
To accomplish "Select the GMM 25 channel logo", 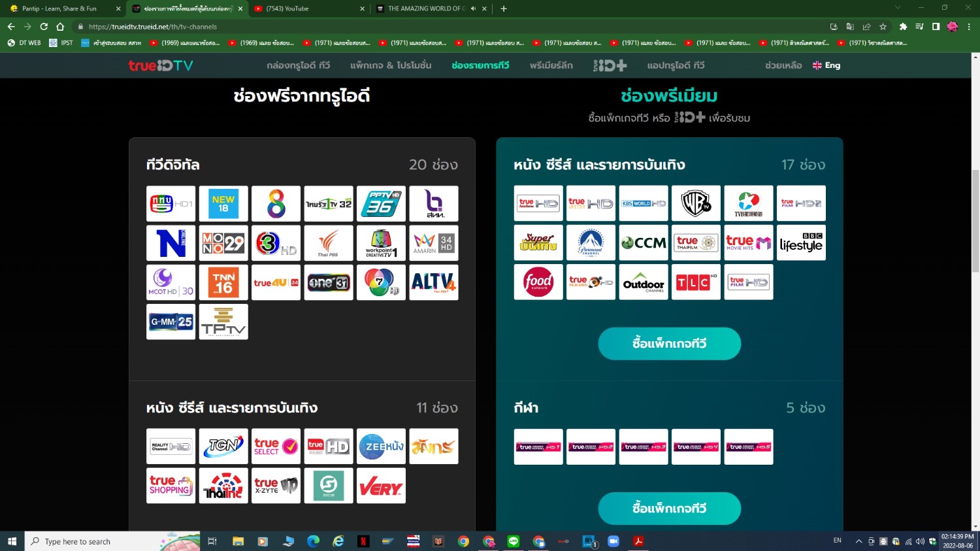I will coord(171,322).
